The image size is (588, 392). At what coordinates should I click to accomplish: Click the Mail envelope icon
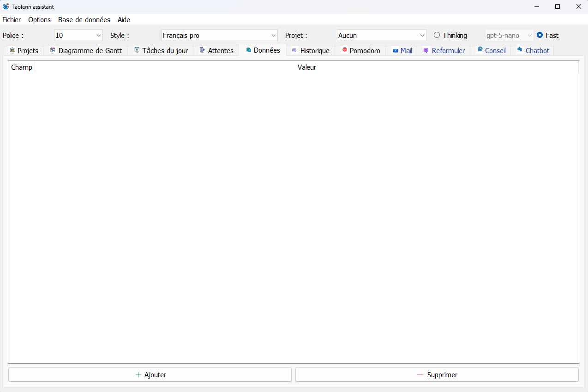pos(396,51)
